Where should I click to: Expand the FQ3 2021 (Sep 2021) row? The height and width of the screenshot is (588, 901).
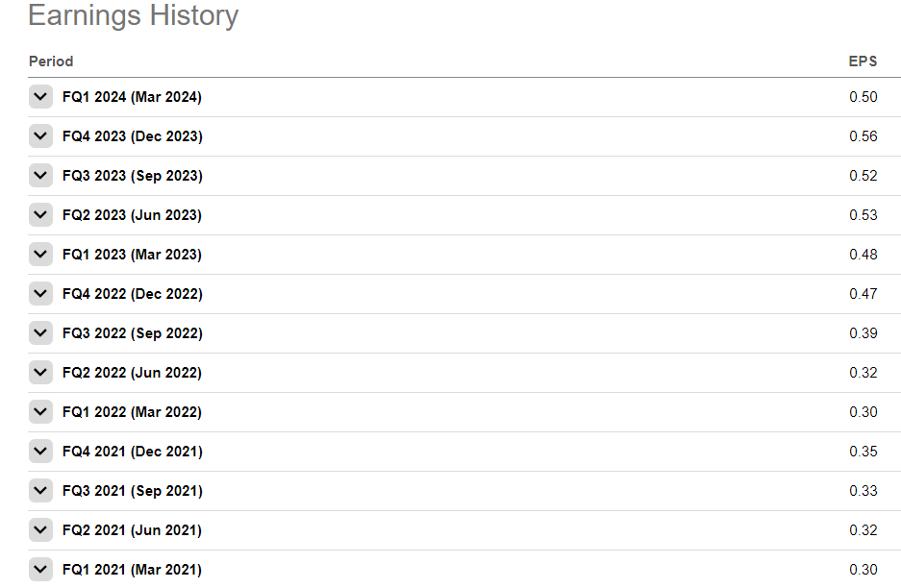tap(40, 491)
